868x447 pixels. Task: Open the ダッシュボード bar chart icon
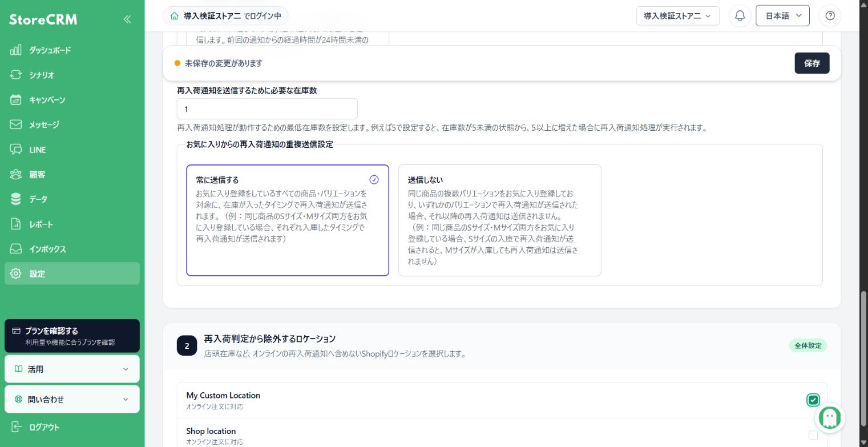tap(16, 50)
